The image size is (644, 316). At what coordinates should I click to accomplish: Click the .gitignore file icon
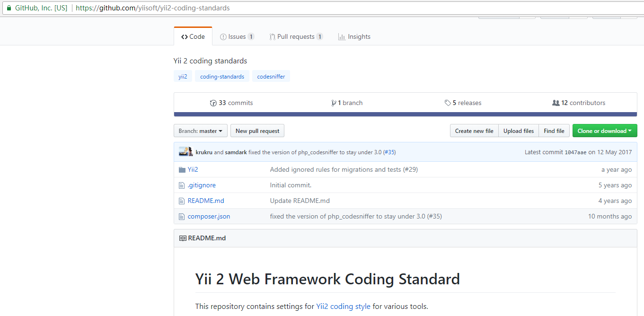pos(182,185)
